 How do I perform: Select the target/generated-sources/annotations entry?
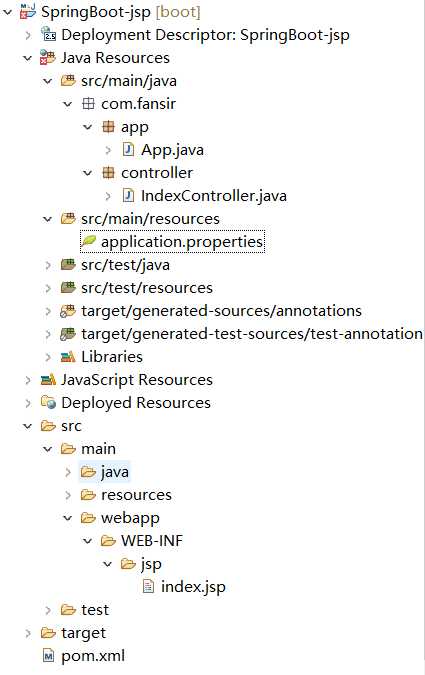(221, 311)
